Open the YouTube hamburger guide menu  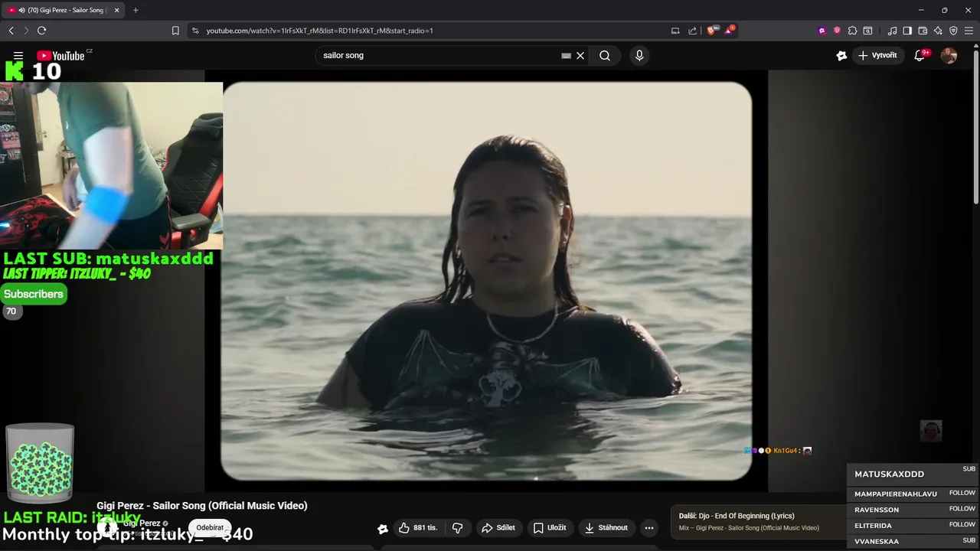(x=18, y=56)
